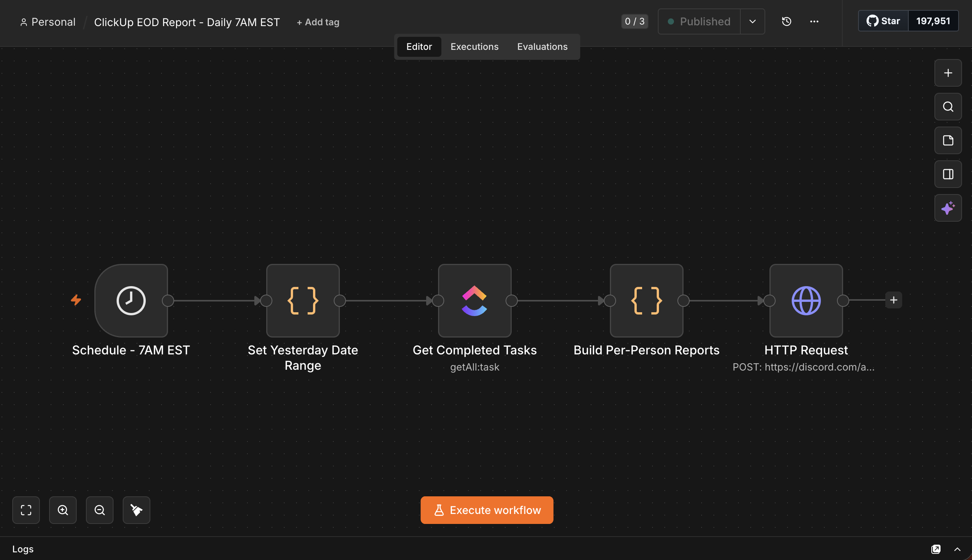This screenshot has height=560, width=972.
Task: Click the + Add tag link
Action: (x=318, y=22)
